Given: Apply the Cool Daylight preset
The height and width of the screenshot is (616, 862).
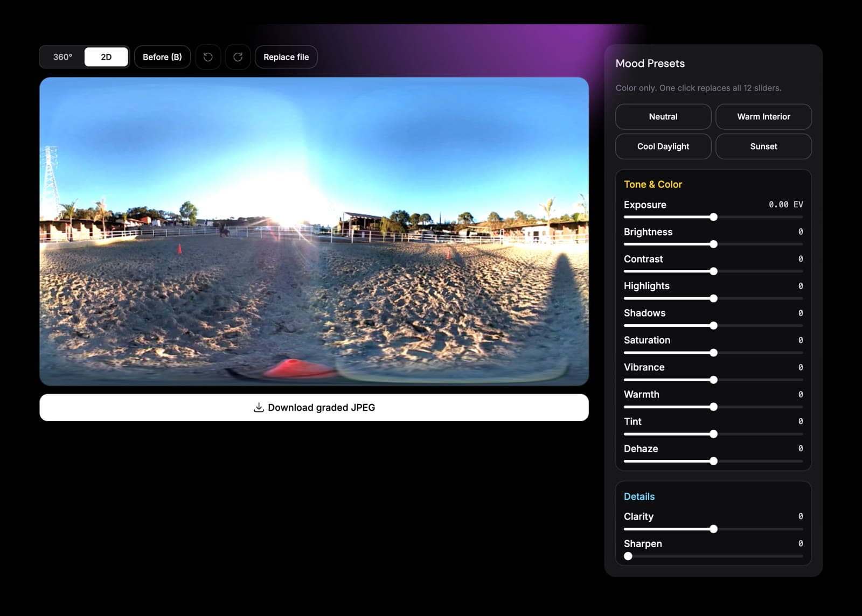Looking at the screenshot, I should coord(663,146).
